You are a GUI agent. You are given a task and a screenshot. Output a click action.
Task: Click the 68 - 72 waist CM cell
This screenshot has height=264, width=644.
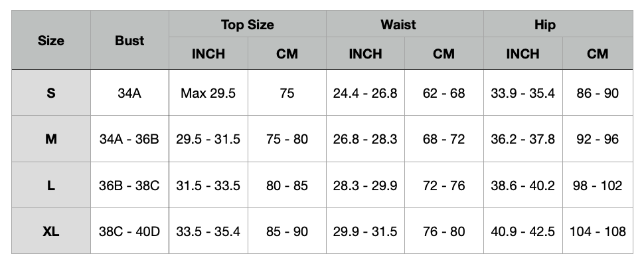444,139
